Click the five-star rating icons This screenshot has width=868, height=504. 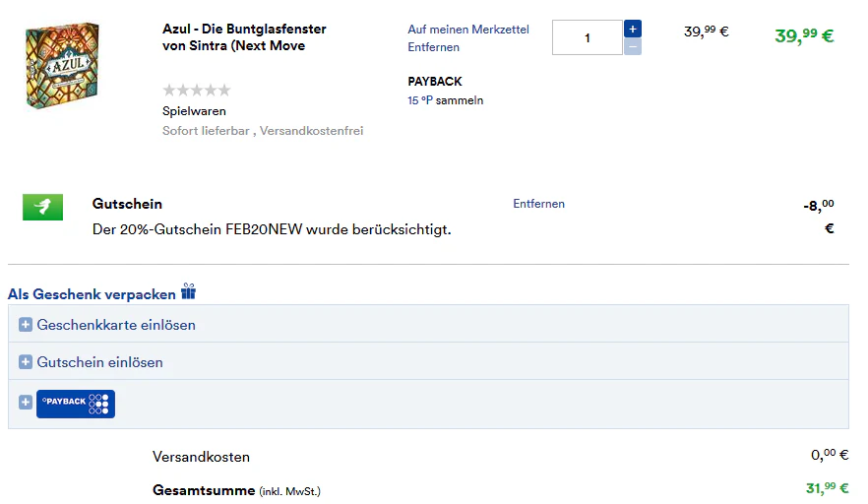pos(197,90)
